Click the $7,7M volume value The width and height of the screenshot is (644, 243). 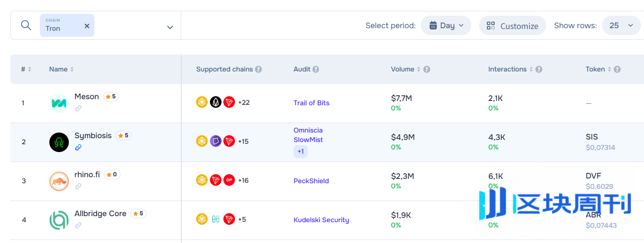pos(401,98)
